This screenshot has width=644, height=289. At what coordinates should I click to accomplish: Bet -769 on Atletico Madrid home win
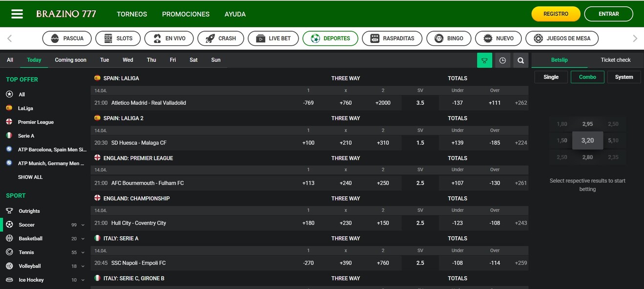(308, 103)
